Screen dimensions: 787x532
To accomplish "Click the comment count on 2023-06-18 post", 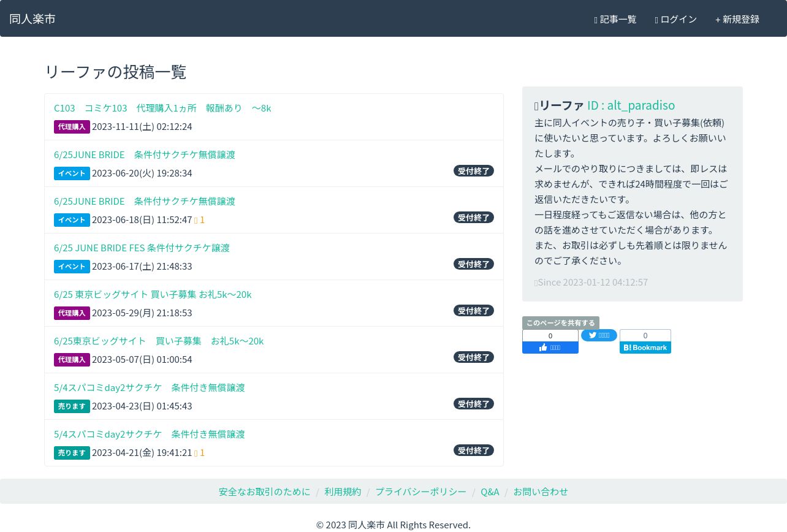I will [x=199, y=220].
